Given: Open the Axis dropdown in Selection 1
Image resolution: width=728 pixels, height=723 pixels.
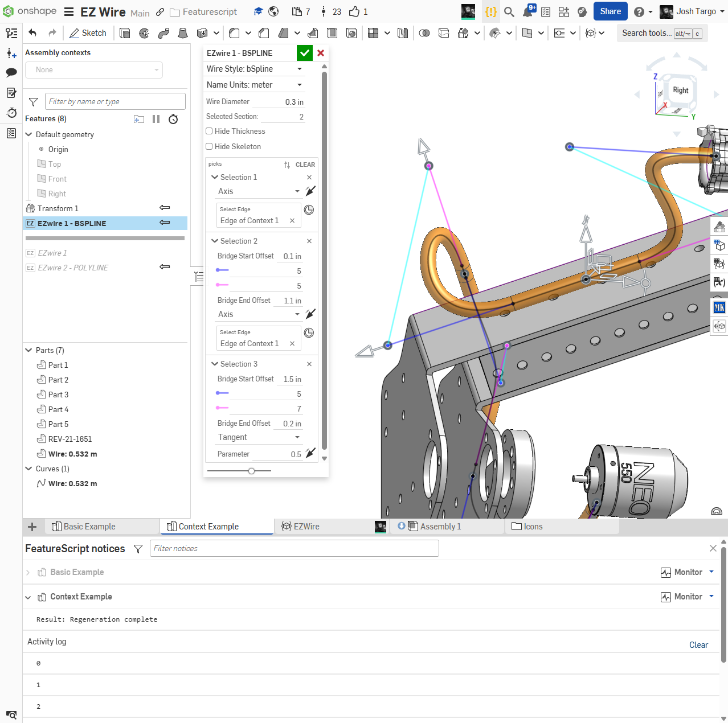Looking at the screenshot, I should 259,191.
